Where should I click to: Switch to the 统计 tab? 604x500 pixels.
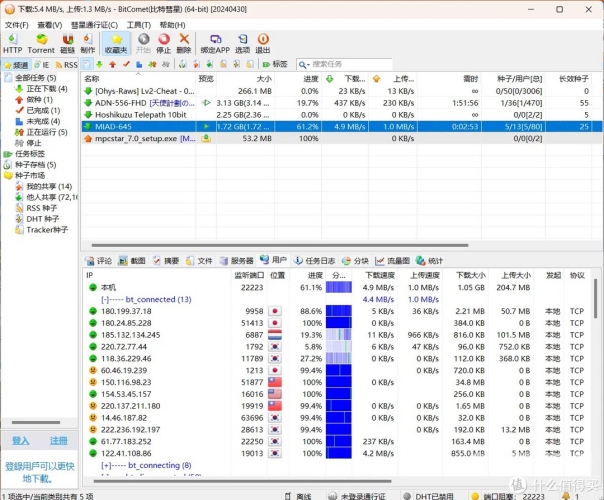point(430,261)
